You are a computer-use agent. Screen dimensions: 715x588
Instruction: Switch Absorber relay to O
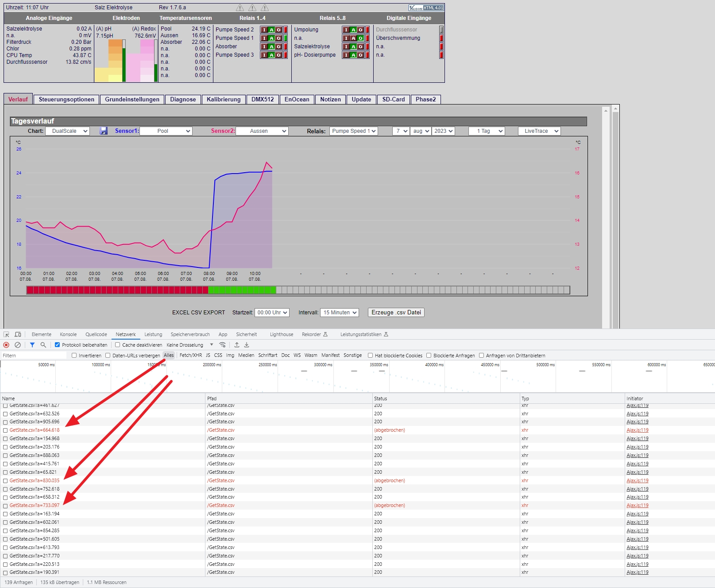(x=278, y=46)
